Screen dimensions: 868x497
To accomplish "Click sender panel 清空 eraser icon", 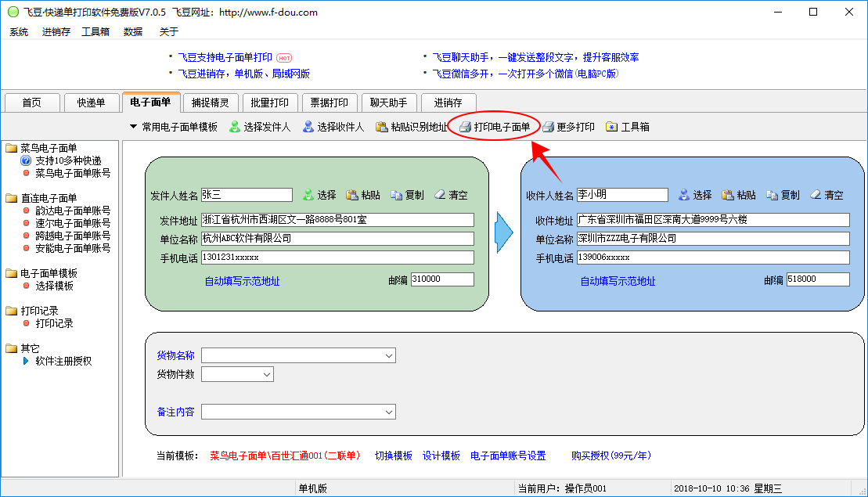I will (440, 195).
